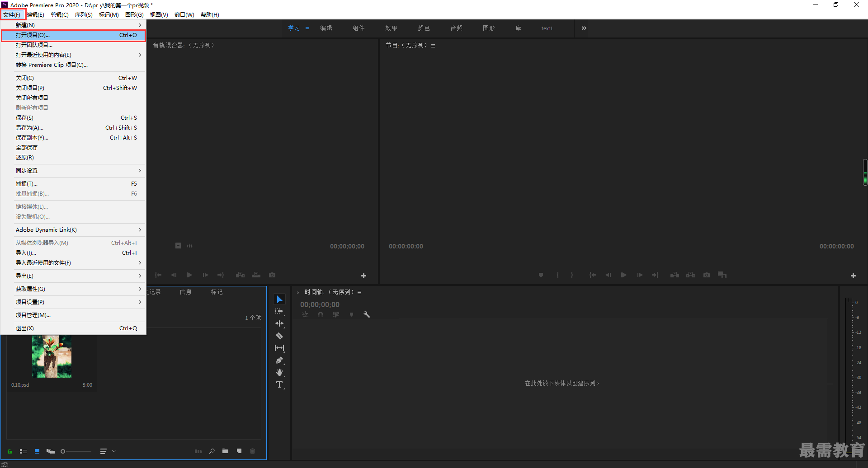Click the sort icons button

103,451
